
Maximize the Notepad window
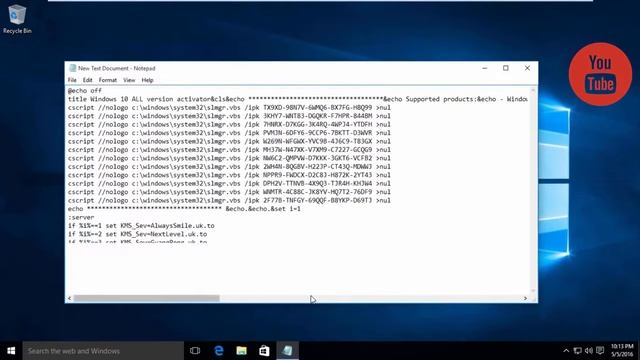(506, 68)
